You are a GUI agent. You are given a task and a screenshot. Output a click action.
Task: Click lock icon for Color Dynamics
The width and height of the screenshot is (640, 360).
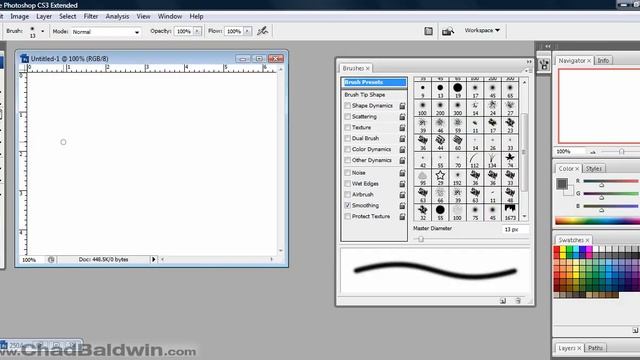coord(402,150)
